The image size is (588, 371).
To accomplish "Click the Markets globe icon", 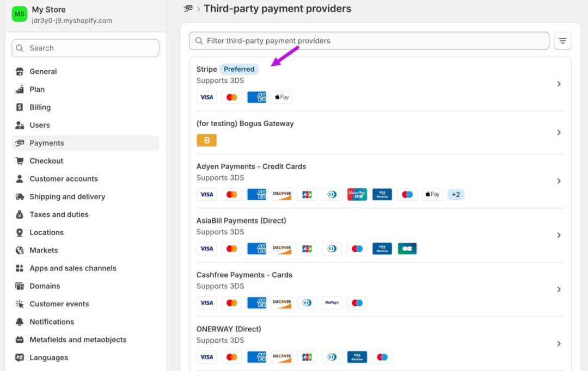I will click(20, 250).
